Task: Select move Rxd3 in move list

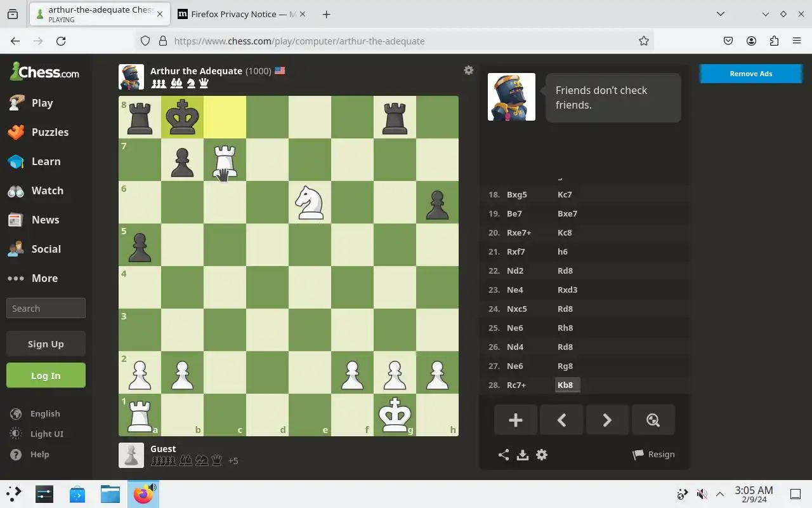Action: 568,290
